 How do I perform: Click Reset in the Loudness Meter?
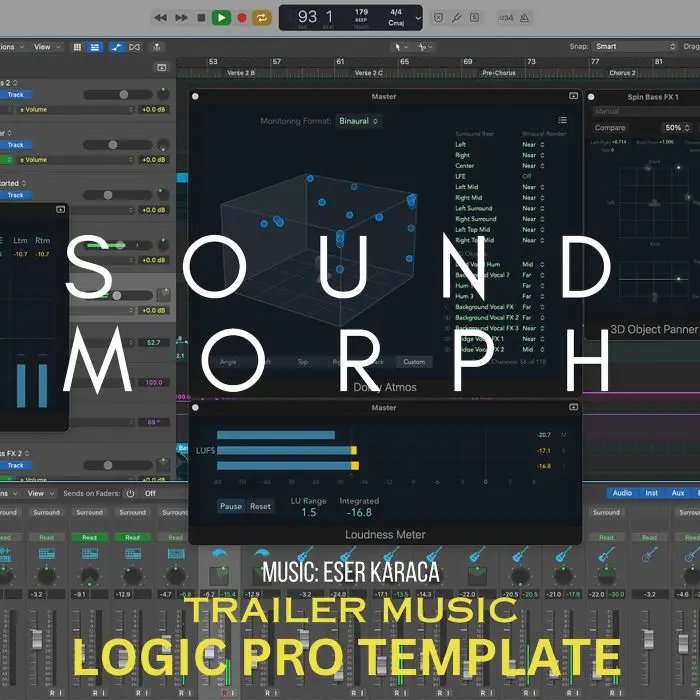(x=260, y=506)
